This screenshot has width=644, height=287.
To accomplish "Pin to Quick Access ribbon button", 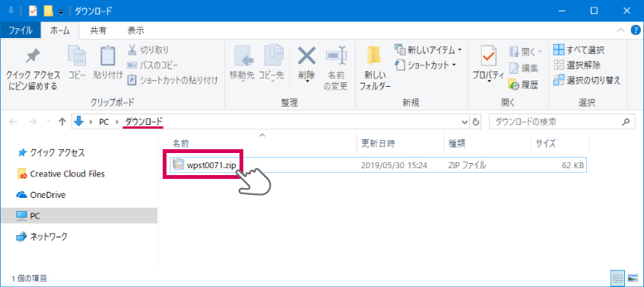I will point(33,69).
